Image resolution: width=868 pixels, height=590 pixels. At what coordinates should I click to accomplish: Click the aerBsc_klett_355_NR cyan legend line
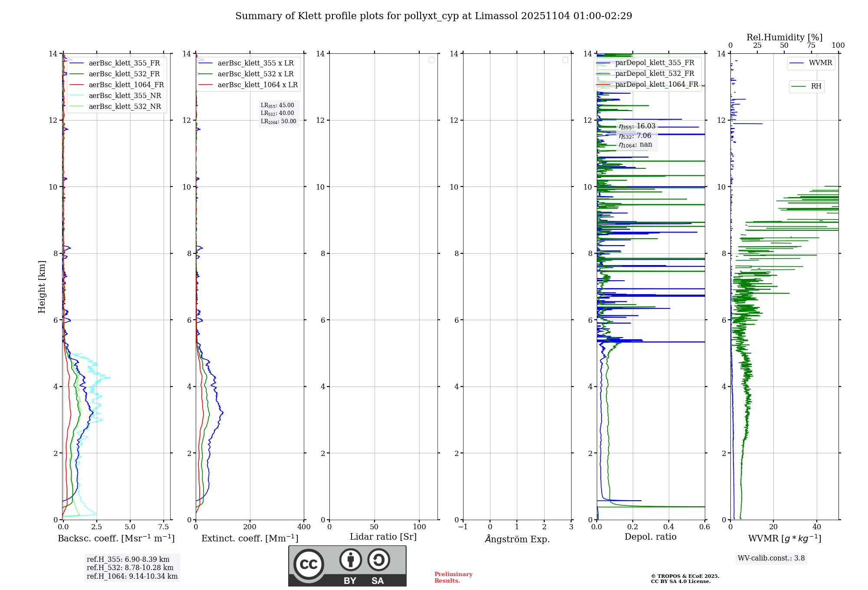point(76,96)
